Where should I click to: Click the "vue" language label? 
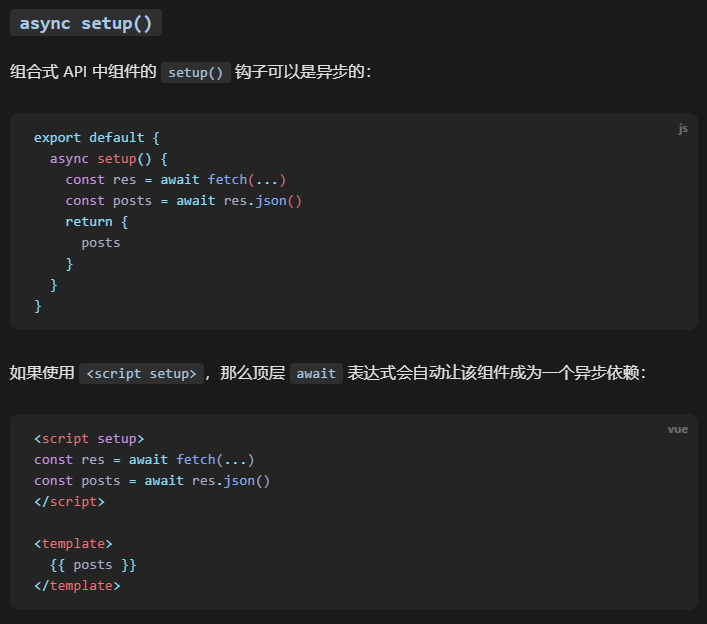[678, 429]
